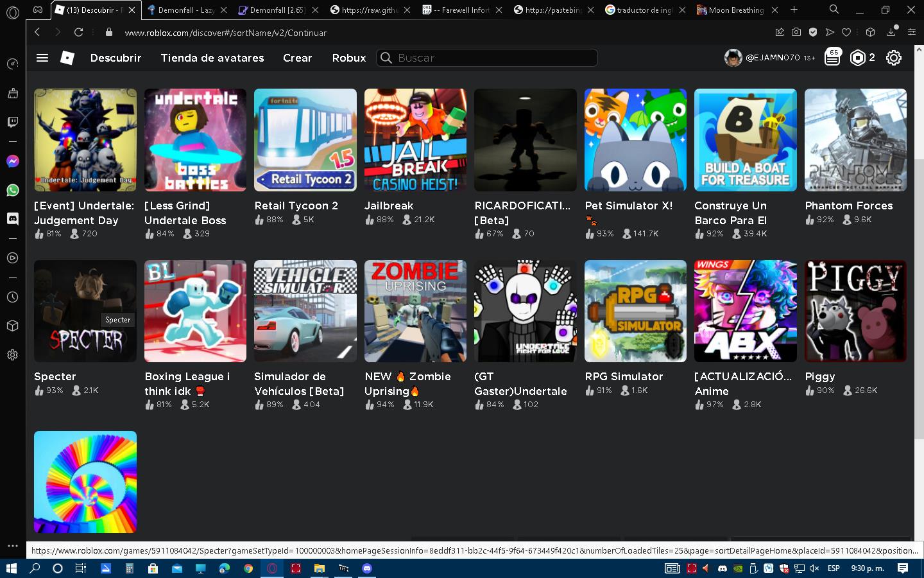Open Discord panel in the browser sidebar

[x=12, y=218]
